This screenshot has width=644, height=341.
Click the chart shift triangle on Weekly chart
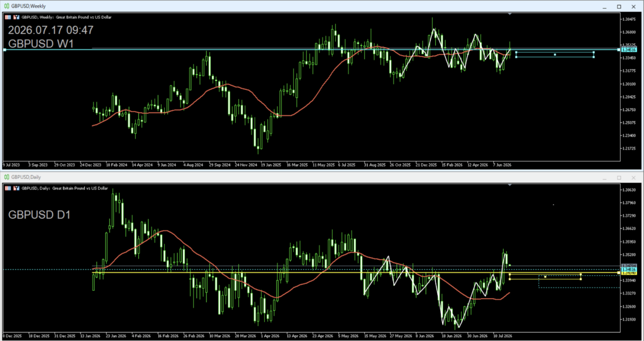[510, 14]
